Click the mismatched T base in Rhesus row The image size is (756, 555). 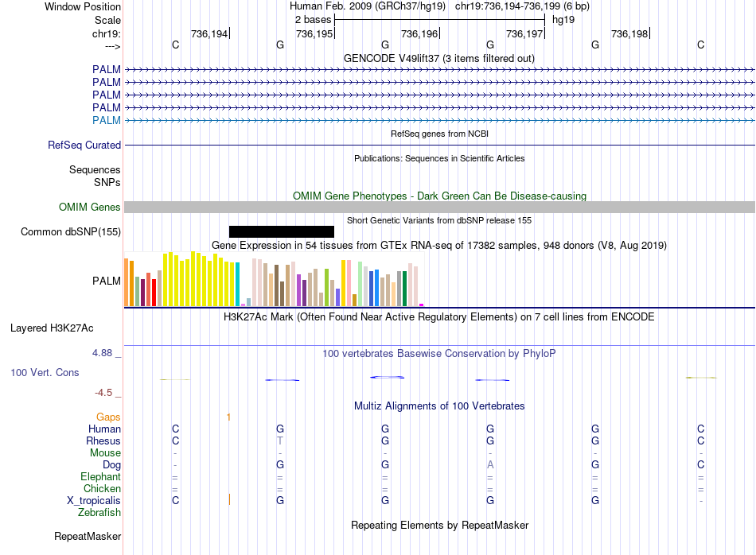[x=280, y=441]
